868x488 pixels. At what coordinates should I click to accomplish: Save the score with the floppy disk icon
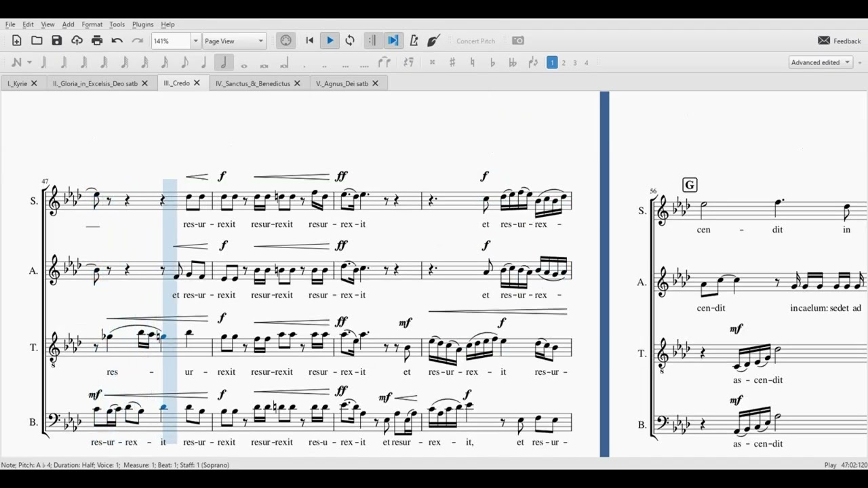pyautogui.click(x=57, y=41)
